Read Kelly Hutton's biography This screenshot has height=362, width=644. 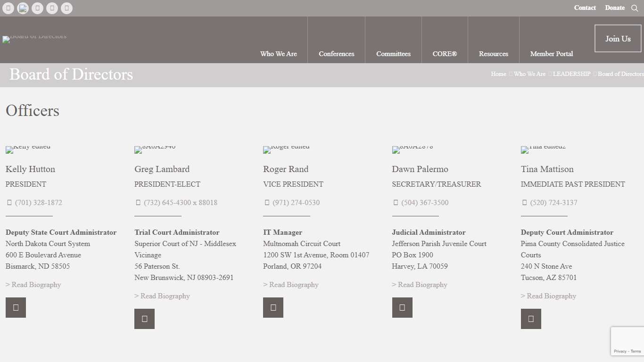click(33, 284)
